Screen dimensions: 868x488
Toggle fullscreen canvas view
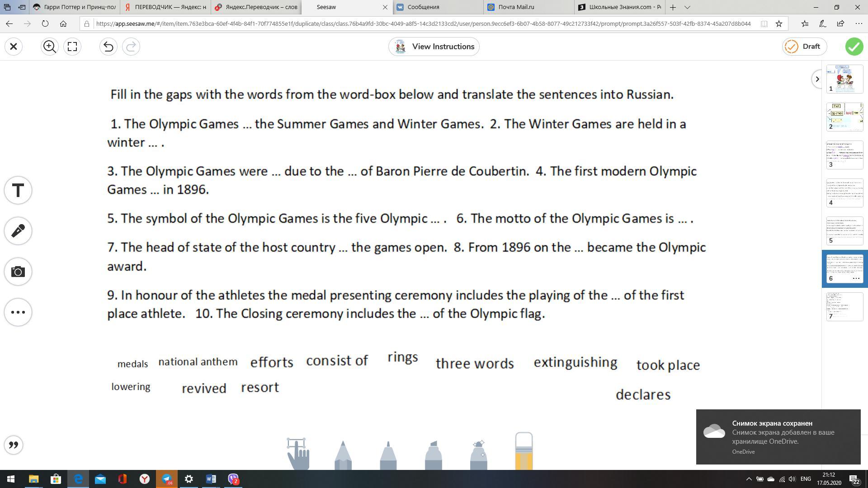click(x=72, y=47)
